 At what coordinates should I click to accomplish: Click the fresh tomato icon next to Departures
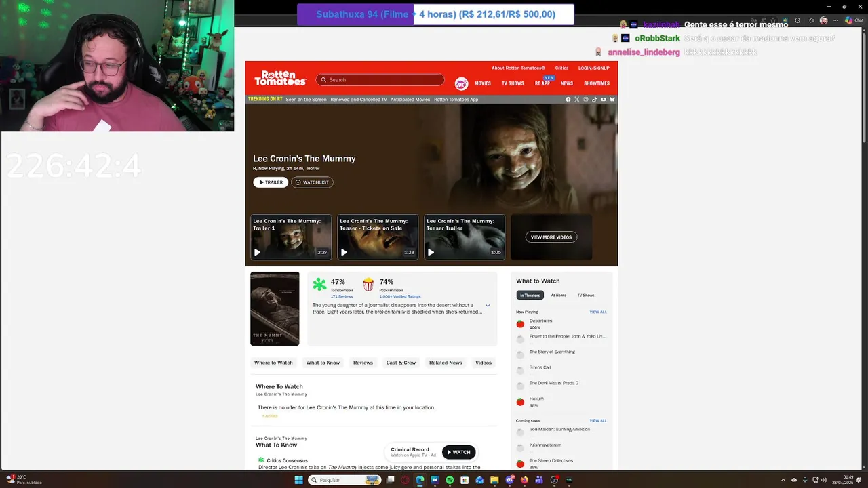[x=520, y=324]
